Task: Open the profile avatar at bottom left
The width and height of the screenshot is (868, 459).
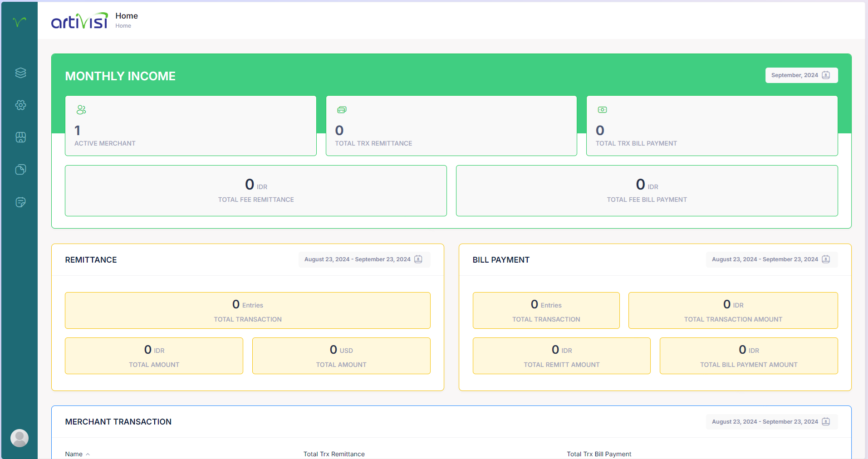Action: 20,438
